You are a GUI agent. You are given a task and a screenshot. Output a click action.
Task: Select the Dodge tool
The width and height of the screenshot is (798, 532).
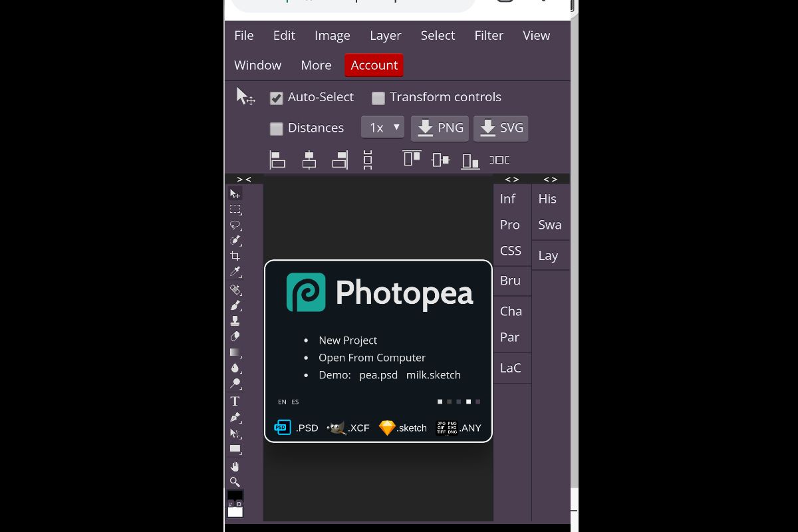pos(235,384)
